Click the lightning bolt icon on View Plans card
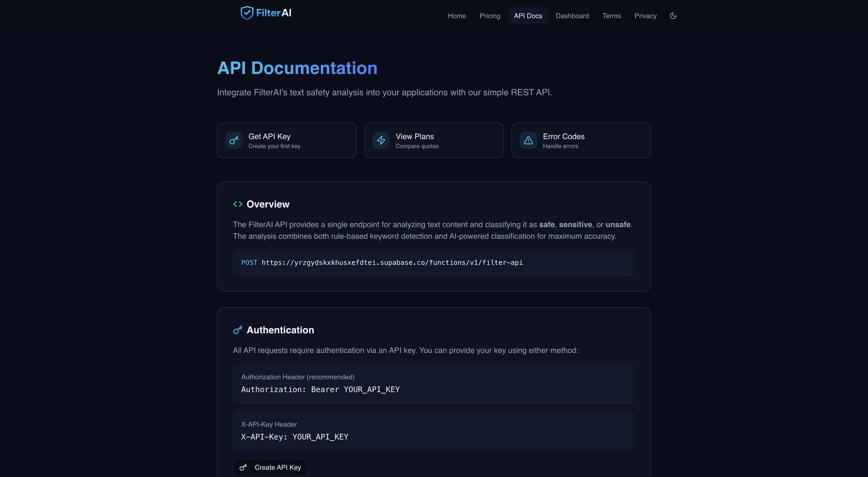The width and height of the screenshot is (868, 477). (381, 140)
